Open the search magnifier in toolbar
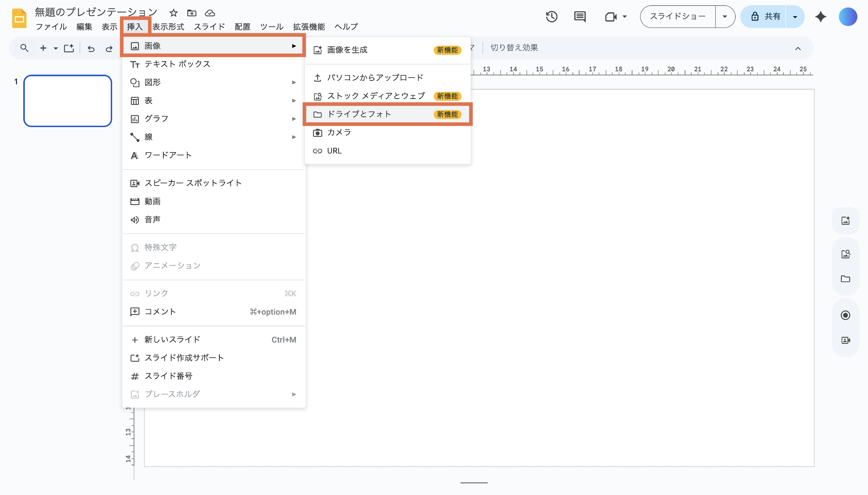This screenshot has width=868, height=495. point(24,48)
